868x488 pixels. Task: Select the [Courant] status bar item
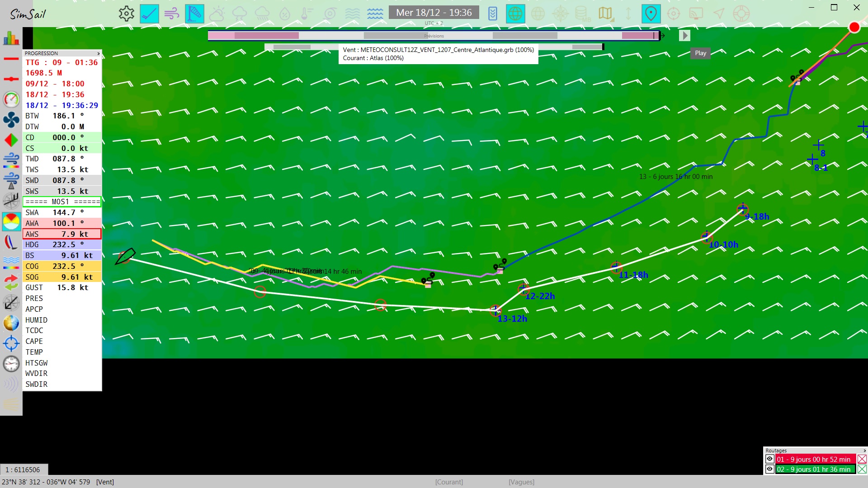coord(449,482)
